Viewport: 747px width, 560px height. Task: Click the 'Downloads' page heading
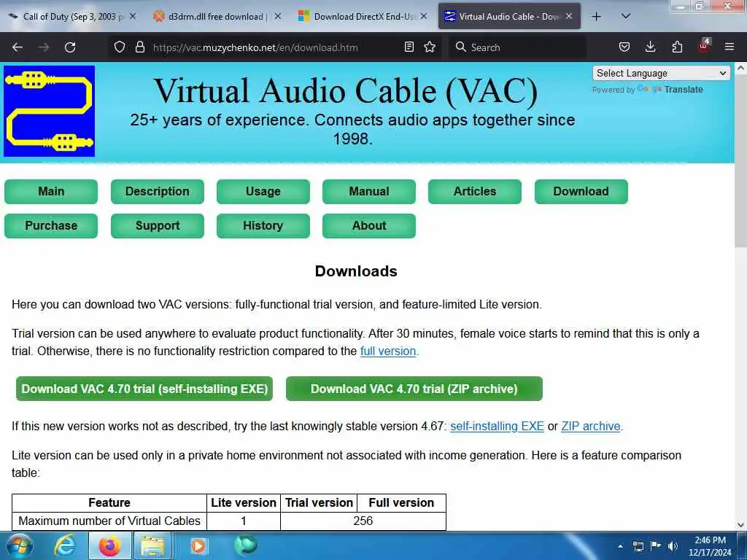click(356, 271)
